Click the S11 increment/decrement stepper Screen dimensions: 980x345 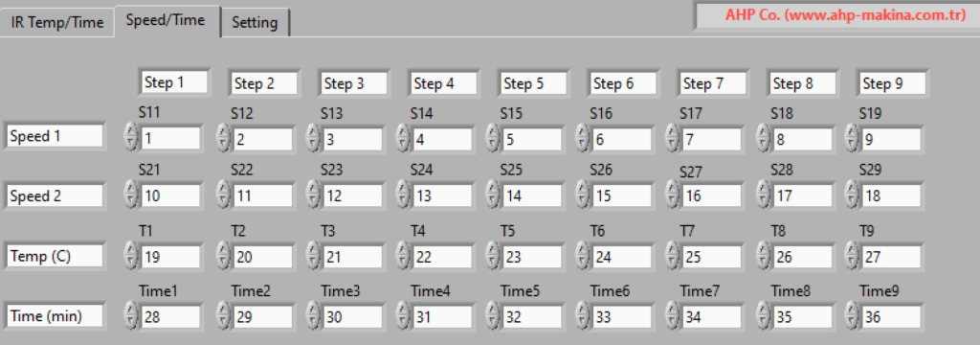tap(130, 137)
